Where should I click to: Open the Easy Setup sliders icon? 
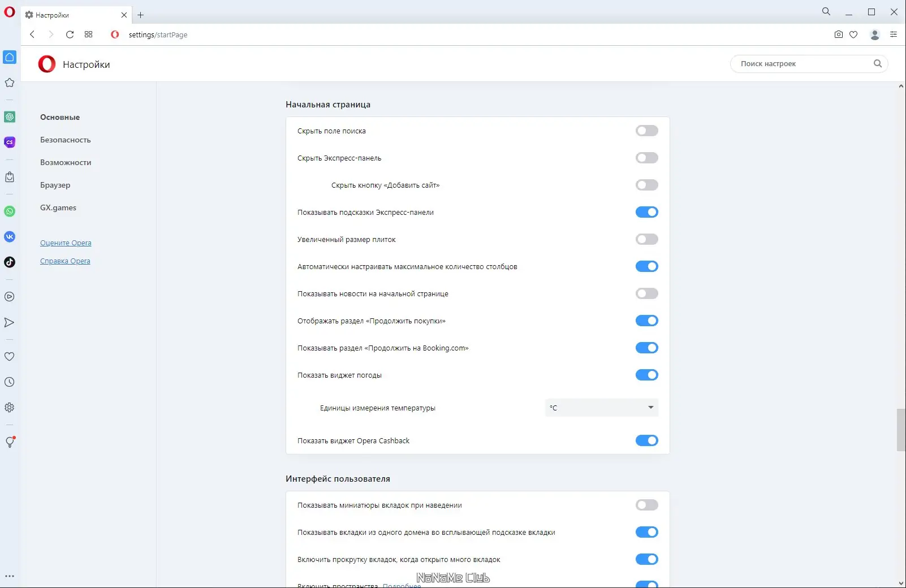[894, 34]
